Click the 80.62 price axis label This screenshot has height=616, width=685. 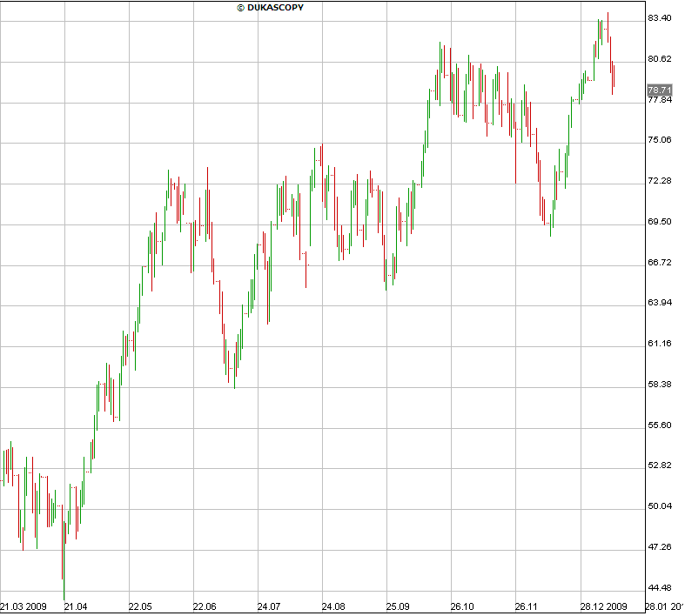[x=660, y=59]
